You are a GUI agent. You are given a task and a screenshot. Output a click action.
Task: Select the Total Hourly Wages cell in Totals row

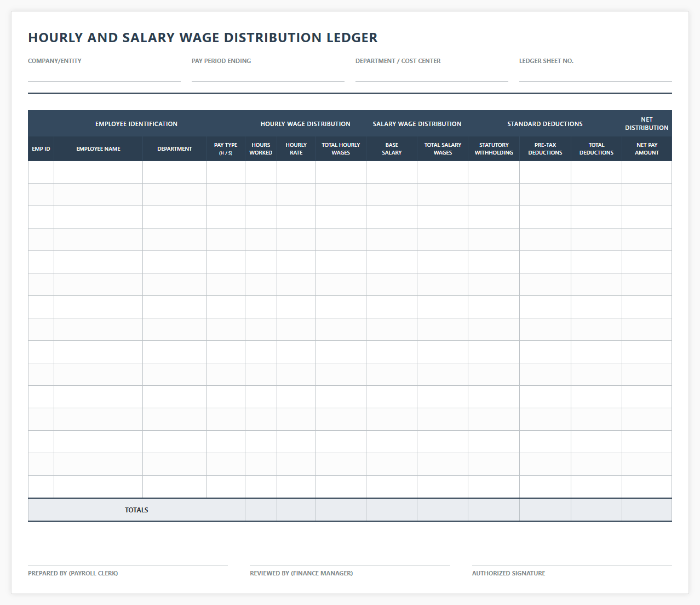pyautogui.click(x=341, y=510)
